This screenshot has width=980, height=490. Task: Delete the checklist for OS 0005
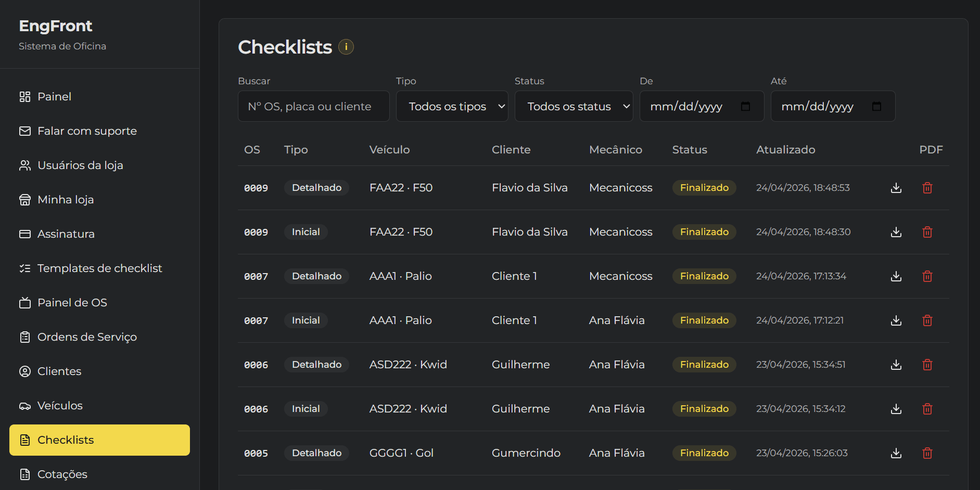coord(927,453)
